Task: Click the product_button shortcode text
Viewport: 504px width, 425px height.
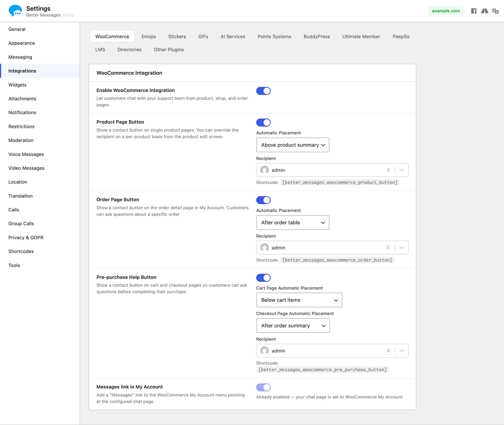Action: (340, 183)
